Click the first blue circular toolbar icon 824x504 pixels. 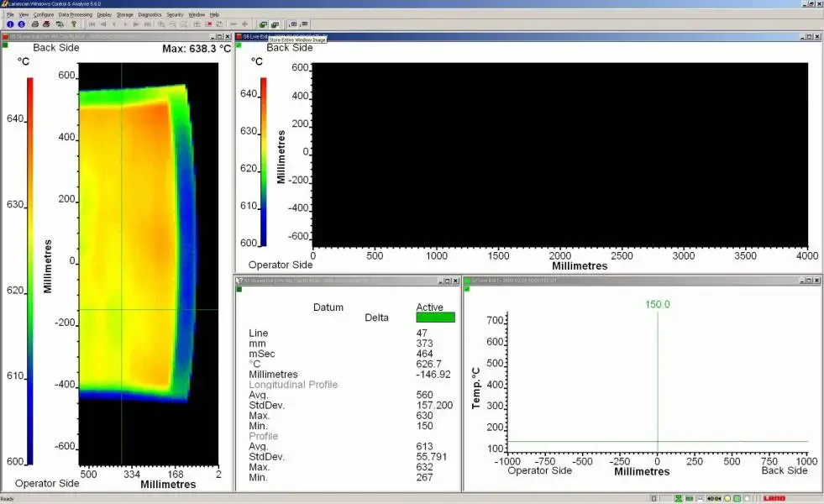pos(10,24)
